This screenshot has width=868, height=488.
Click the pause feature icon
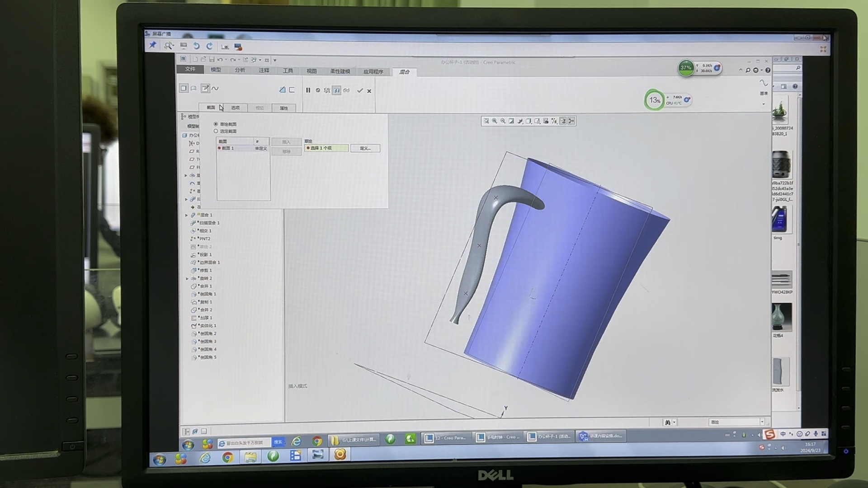tap(308, 90)
